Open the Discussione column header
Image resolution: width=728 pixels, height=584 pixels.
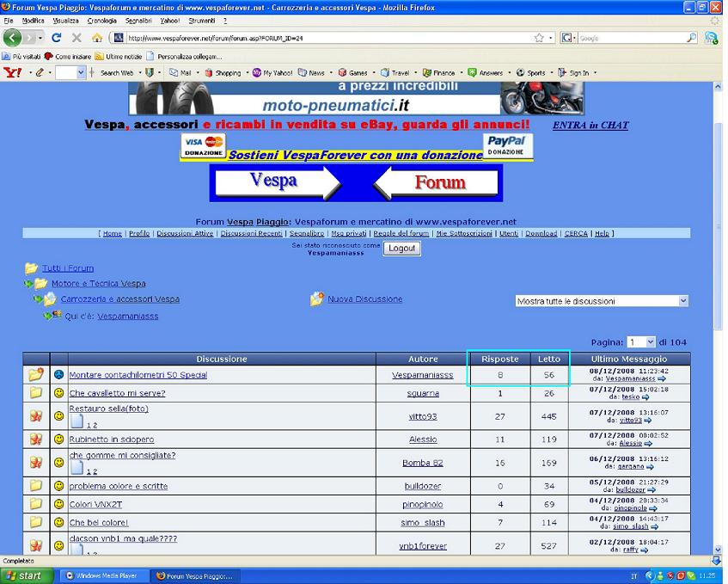(x=222, y=359)
